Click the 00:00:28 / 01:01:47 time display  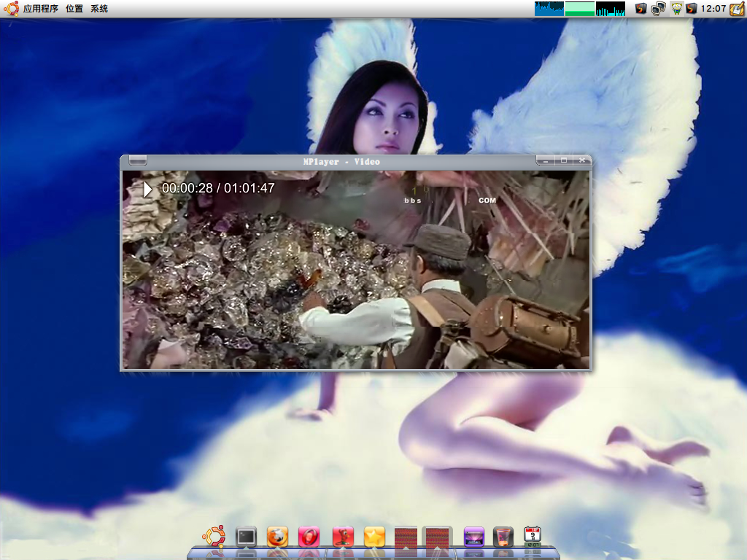click(x=218, y=188)
